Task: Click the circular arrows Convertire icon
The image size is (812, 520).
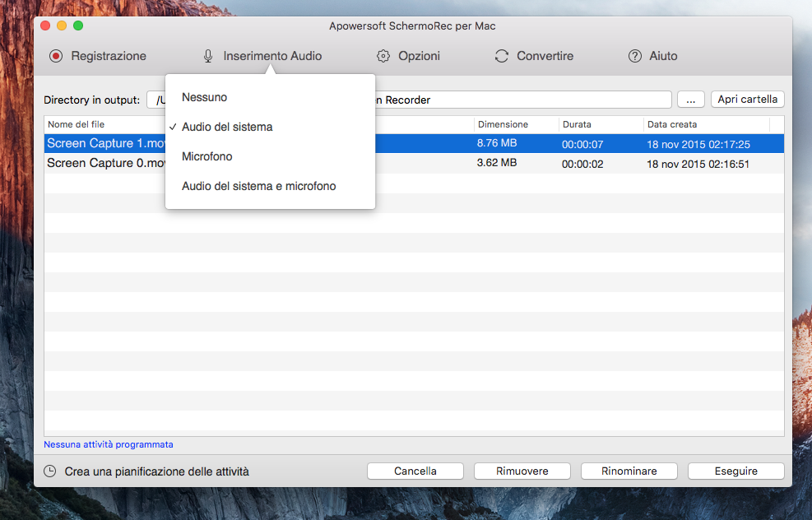Action: click(x=502, y=56)
